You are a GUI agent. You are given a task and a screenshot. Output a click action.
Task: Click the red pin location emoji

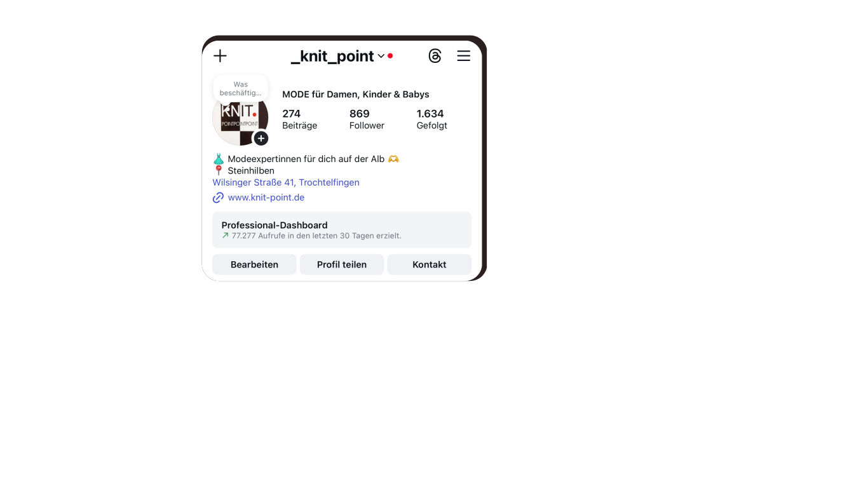(219, 170)
